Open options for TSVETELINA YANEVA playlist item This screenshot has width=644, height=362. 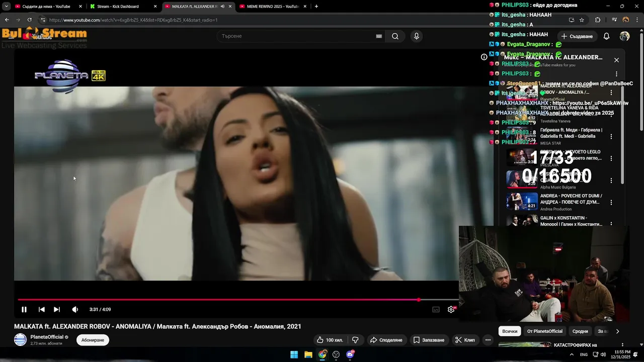point(611,114)
